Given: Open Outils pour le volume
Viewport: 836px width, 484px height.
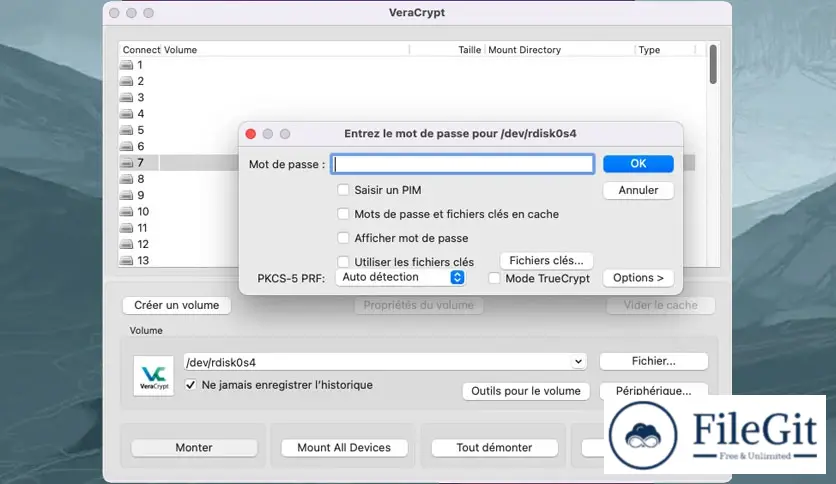Looking at the screenshot, I should [526, 391].
